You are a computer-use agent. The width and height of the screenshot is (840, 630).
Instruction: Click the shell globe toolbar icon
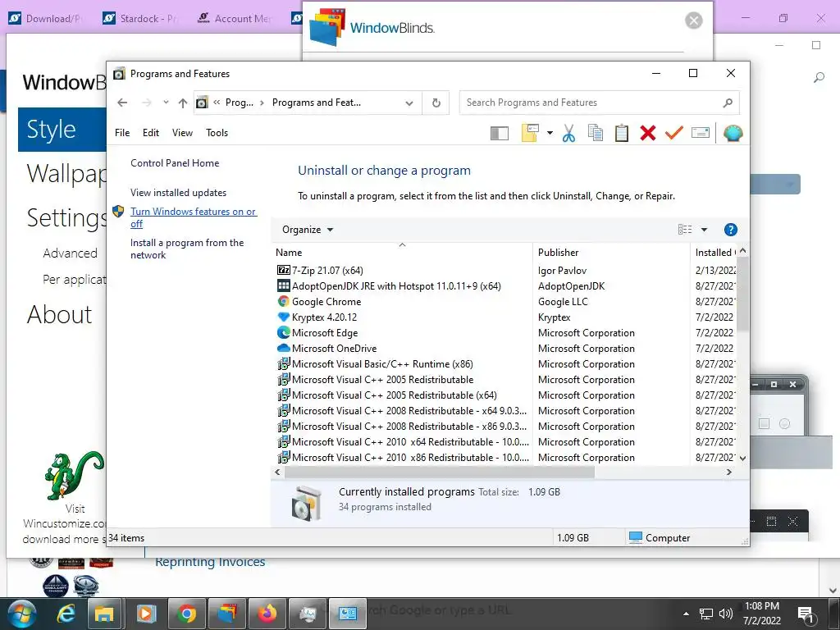pyautogui.click(x=733, y=133)
